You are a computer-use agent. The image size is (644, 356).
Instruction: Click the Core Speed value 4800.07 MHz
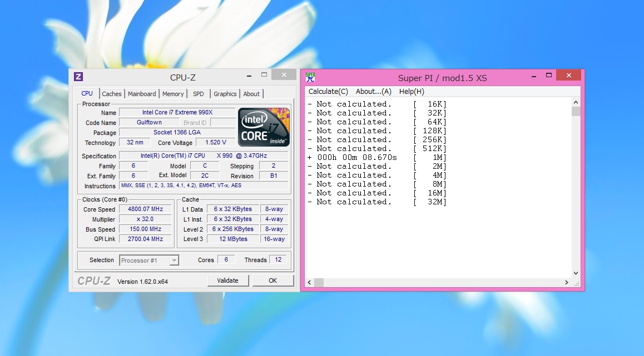145,209
